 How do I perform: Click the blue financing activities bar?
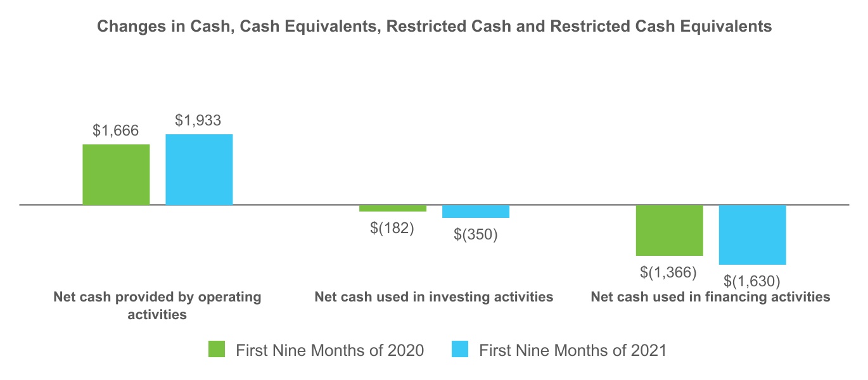pyautogui.click(x=753, y=234)
